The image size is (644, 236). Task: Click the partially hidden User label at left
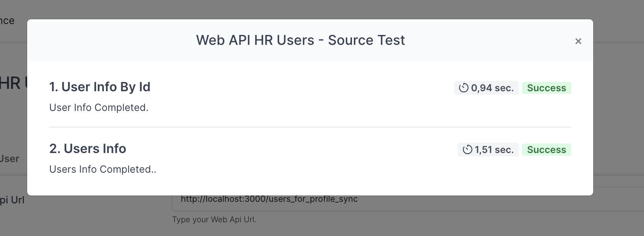coord(9,159)
